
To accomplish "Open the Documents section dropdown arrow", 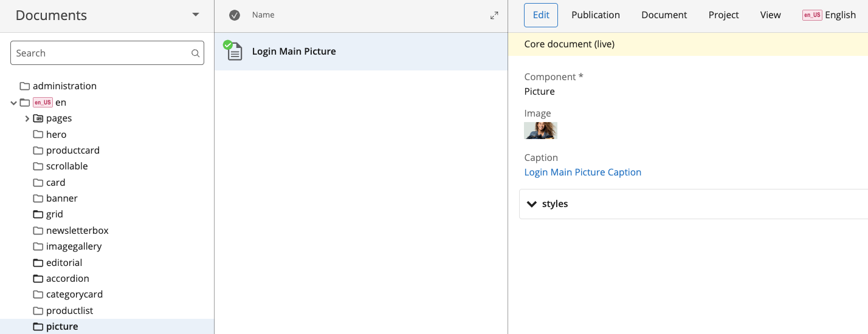I will (196, 15).
